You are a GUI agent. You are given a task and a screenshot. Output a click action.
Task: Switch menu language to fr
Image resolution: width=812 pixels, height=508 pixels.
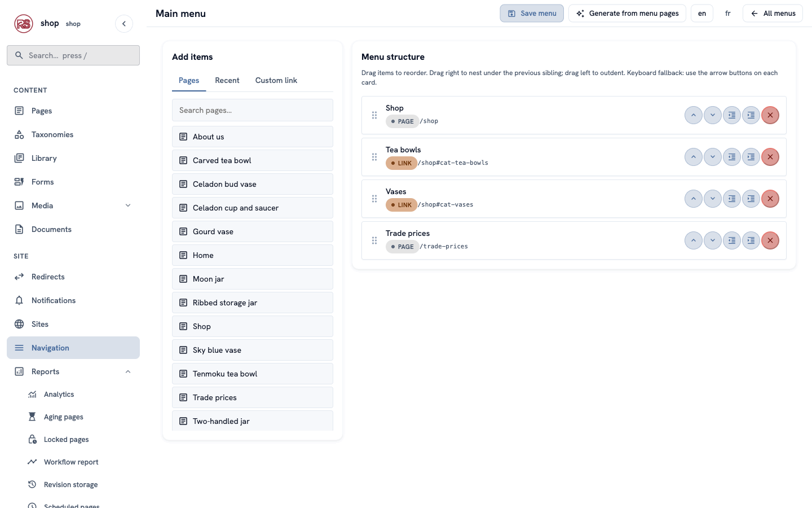coord(728,13)
